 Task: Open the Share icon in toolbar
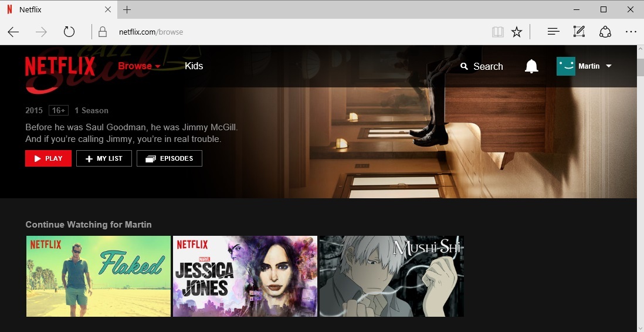pos(605,32)
